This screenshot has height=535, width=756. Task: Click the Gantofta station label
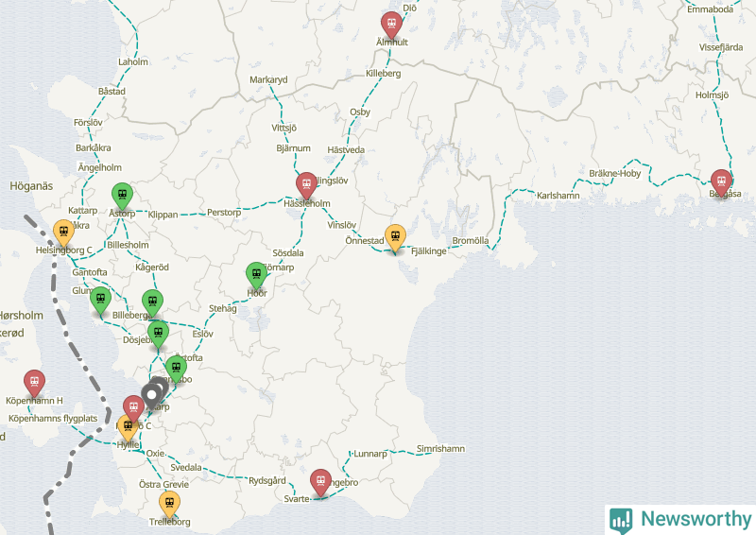tap(90, 272)
